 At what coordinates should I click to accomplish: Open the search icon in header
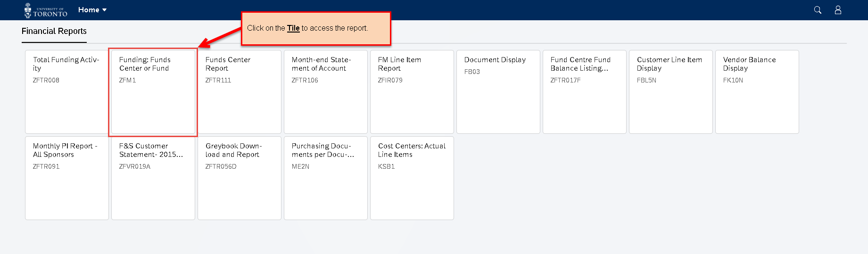tap(818, 10)
